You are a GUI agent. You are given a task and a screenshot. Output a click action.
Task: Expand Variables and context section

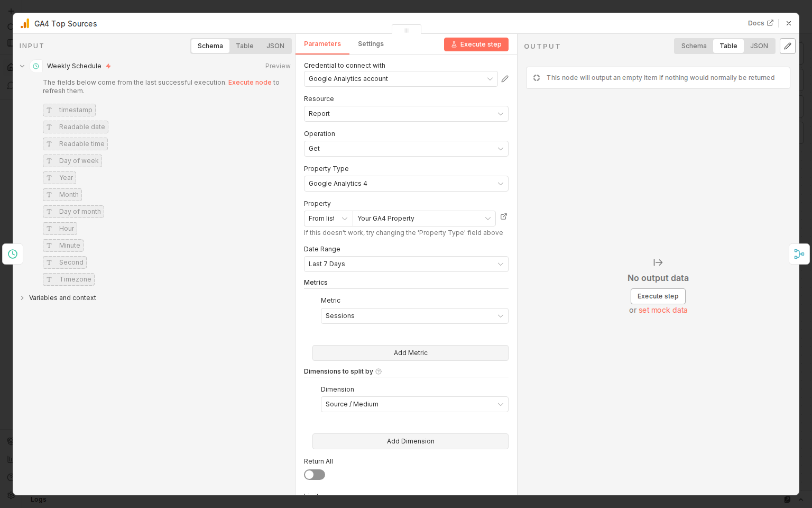62,298
